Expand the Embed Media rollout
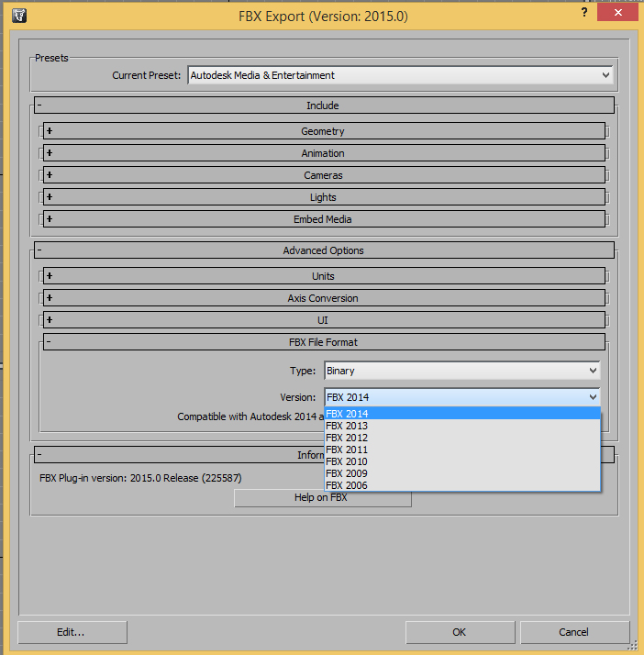The width and height of the screenshot is (644, 655). 324,219
